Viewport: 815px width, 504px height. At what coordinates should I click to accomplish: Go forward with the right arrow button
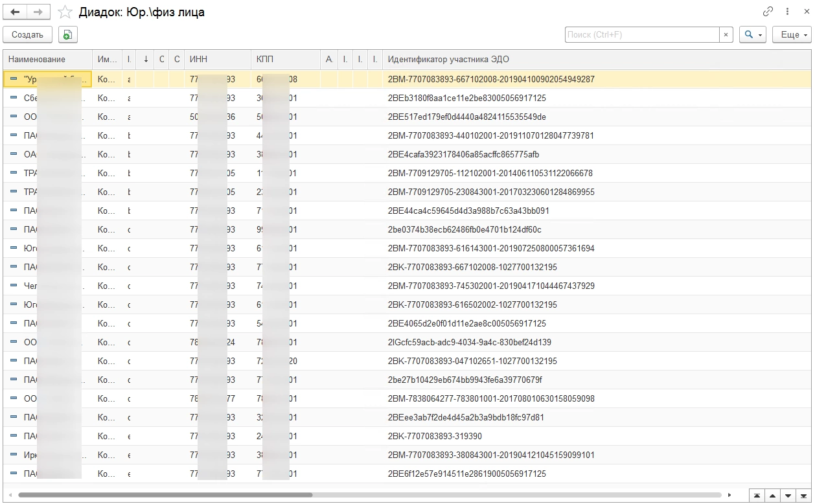[38, 12]
